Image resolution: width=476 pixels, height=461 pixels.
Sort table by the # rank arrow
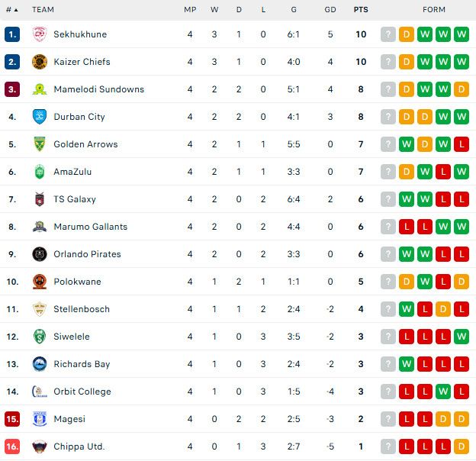point(12,10)
